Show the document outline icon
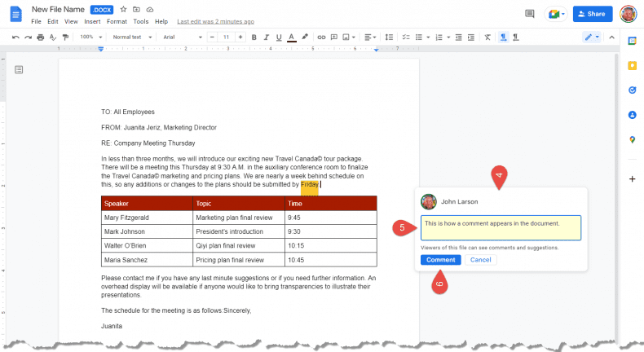 click(x=19, y=70)
